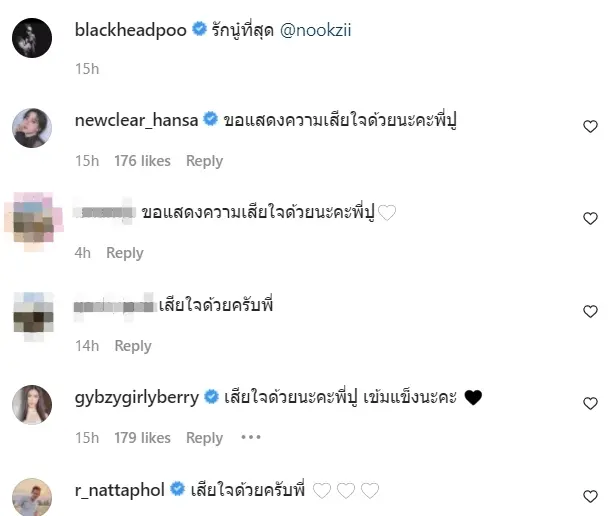This screenshot has width=611, height=516.
Task: Like newclear_hansa's comment with heart icon
Action: point(590,127)
